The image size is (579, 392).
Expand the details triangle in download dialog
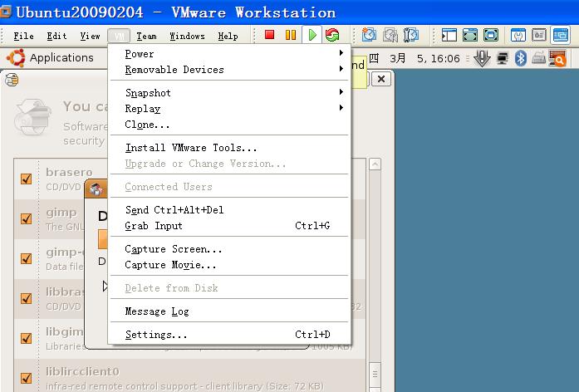pos(105,286)
